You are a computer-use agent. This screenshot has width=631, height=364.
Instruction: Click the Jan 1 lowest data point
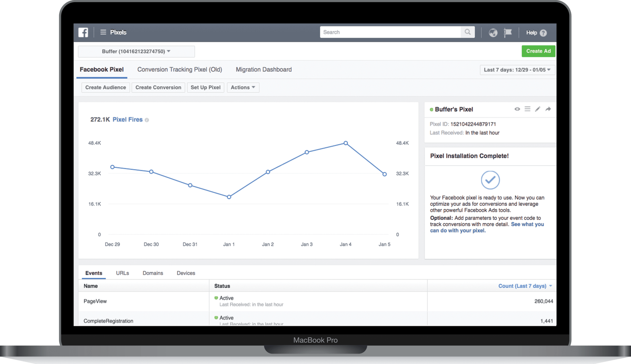coord(229,197)
